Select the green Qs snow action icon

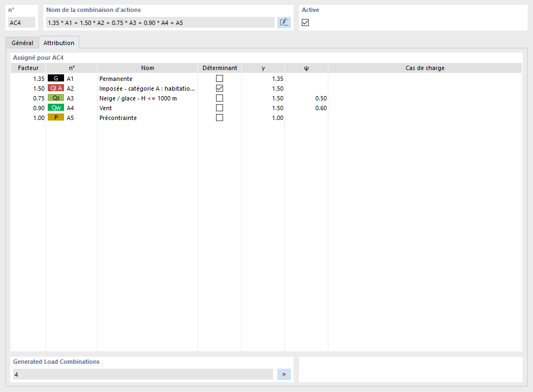pyautogui.click(x=55, y=98)
